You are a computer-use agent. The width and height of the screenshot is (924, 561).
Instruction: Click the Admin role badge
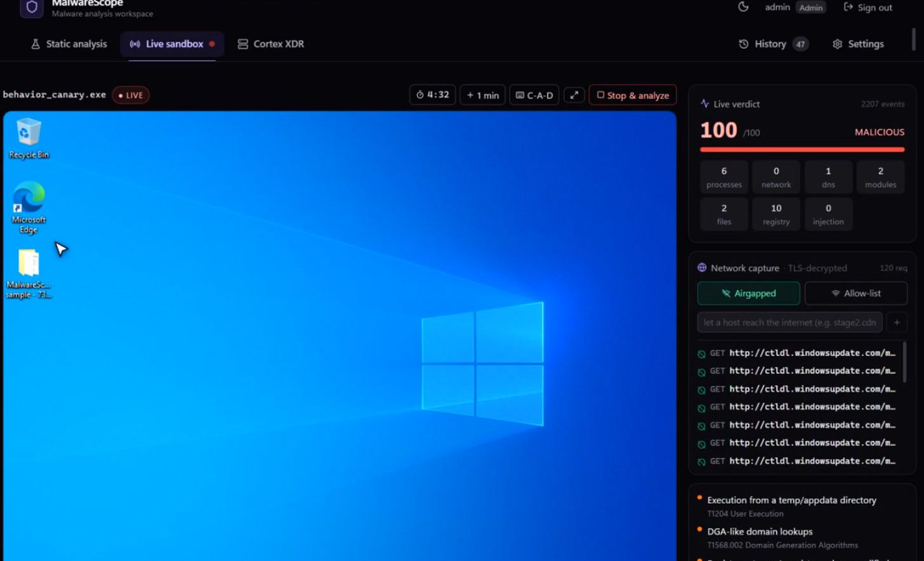(810, 8)
